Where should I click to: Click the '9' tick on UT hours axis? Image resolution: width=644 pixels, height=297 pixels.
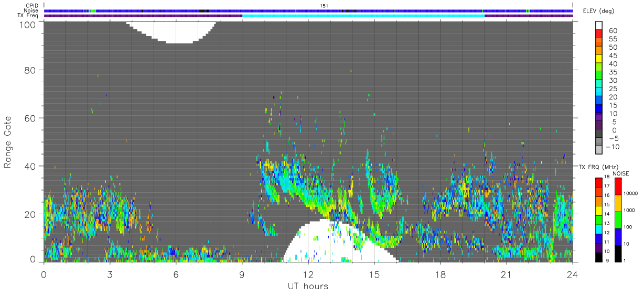242,274
